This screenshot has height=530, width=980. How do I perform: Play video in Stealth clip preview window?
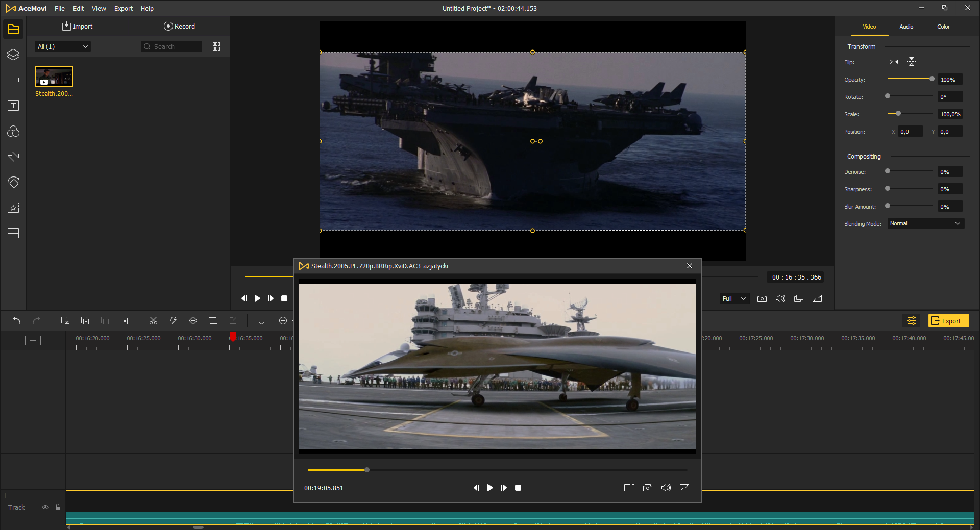tap(490, 488)
